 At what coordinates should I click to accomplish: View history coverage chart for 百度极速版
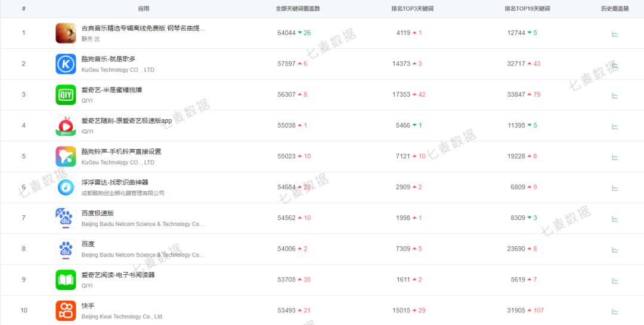click(615, 219)
